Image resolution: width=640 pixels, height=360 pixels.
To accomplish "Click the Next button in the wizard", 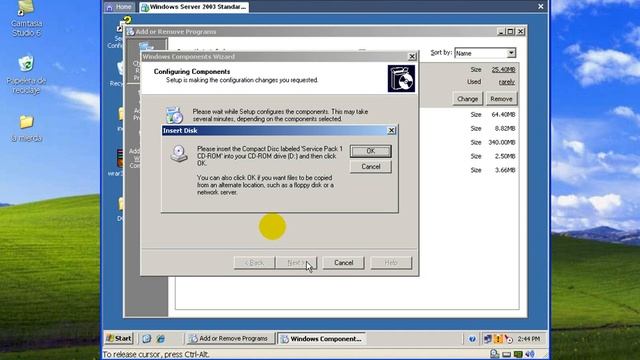I will [296, 262].
